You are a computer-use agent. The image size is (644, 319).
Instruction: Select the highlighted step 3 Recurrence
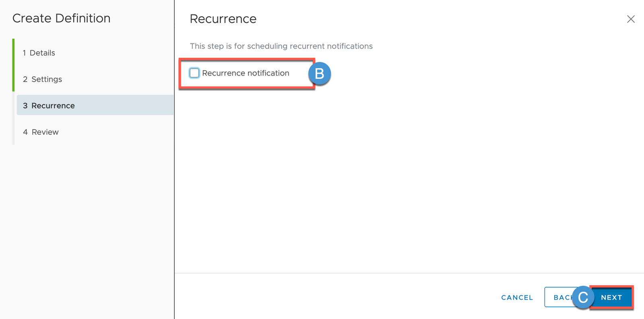pos(53,106)
